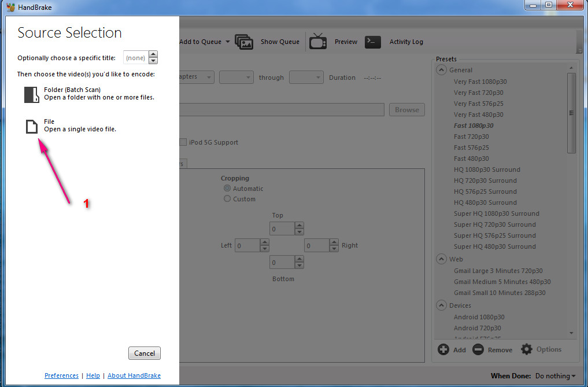588x387 pixels.
Task: Click the Add to Queue button label
Action: point(200,42)
